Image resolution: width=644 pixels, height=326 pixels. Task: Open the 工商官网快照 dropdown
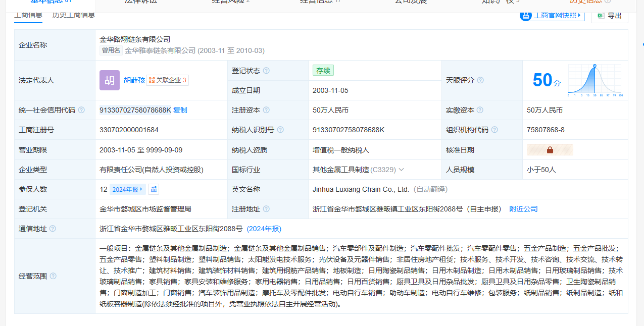click(x=552, y=15)
